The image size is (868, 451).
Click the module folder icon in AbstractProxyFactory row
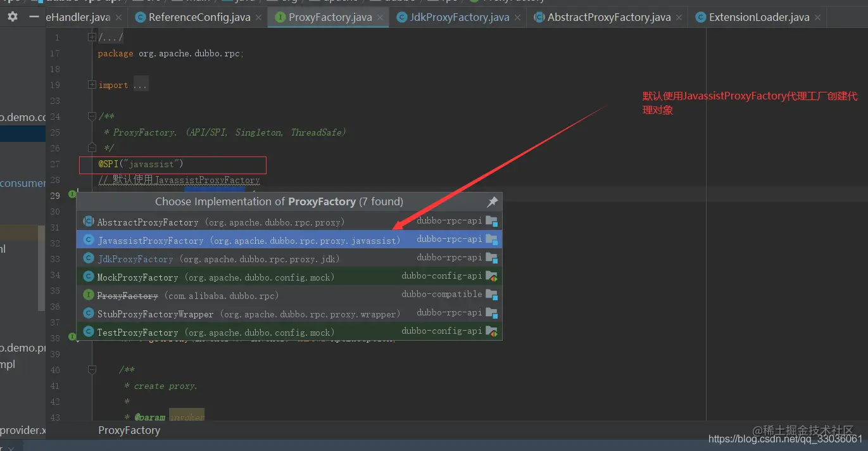click(491, 222)
